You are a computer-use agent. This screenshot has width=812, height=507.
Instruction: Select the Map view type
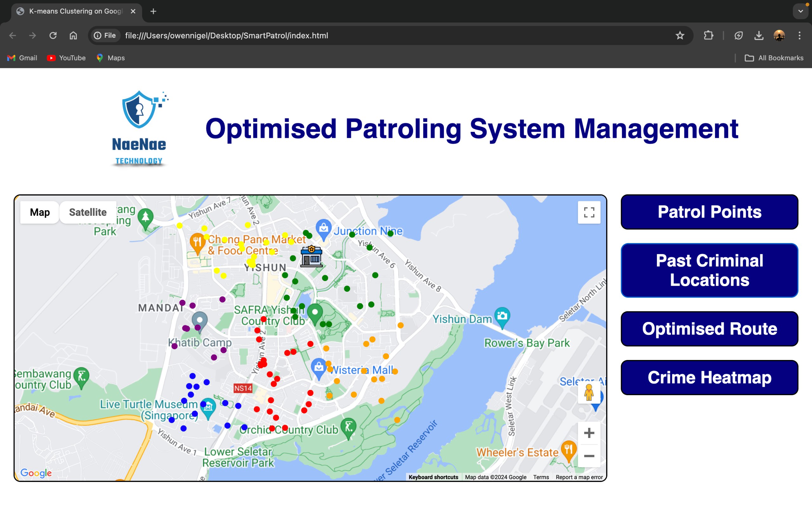[40, 212]
